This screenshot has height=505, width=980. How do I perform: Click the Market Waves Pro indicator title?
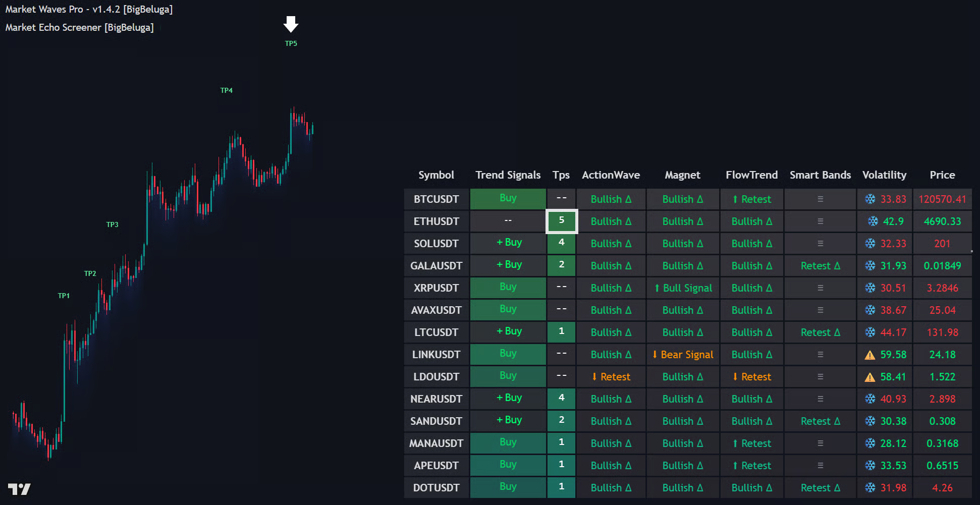[89, 10]
